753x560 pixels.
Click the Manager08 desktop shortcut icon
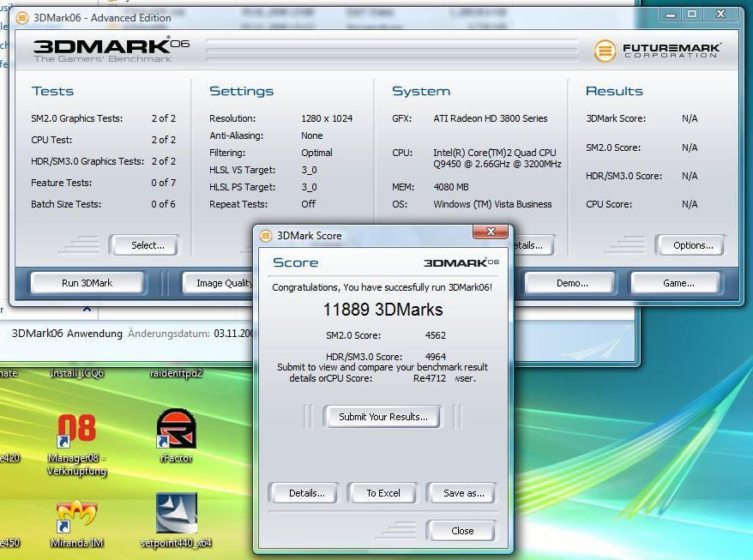tap(77, 431)
